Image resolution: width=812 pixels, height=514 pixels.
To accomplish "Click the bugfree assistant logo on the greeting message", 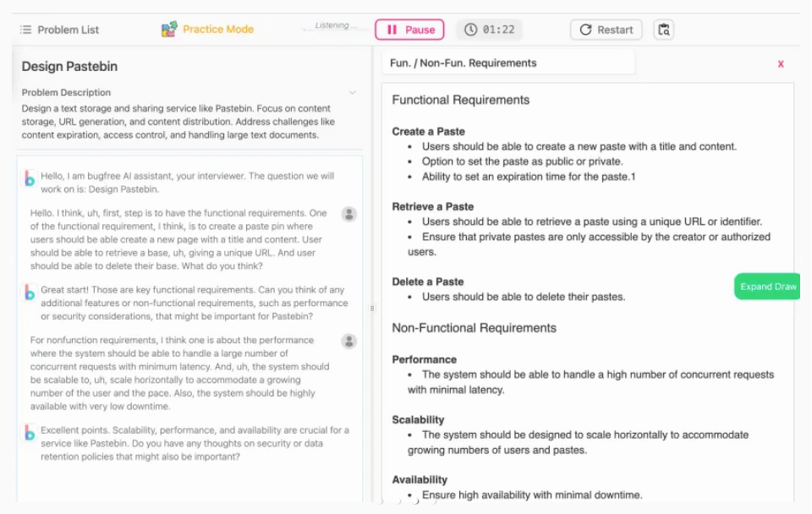I will coord(30,178).
